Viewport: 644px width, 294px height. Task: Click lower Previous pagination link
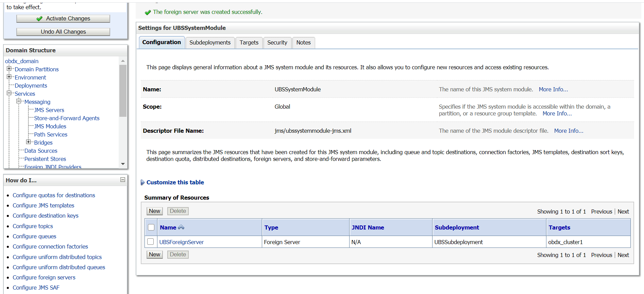click(601, 255)
